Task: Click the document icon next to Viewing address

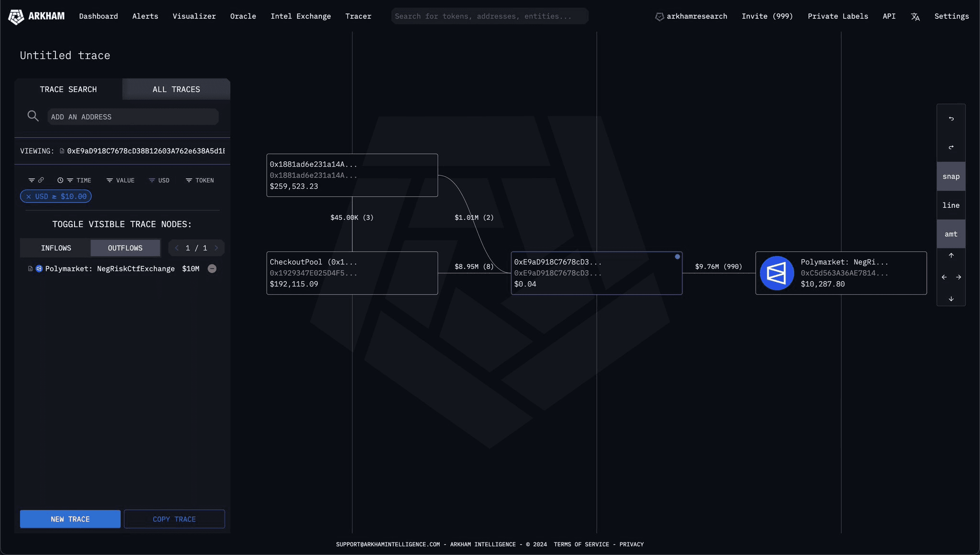Action: point(62,151)
